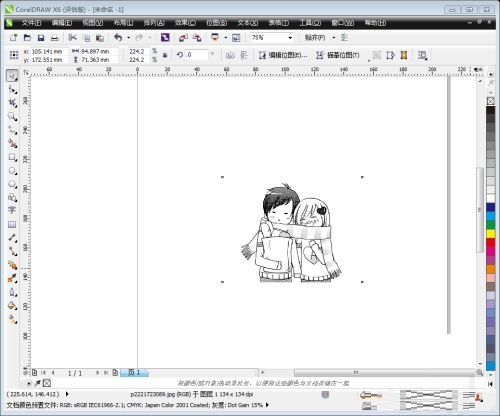Viewport: 500px width, 416px height.
Task: Toggle the no-fill X swatch in palette
Action: pos(490,101)
